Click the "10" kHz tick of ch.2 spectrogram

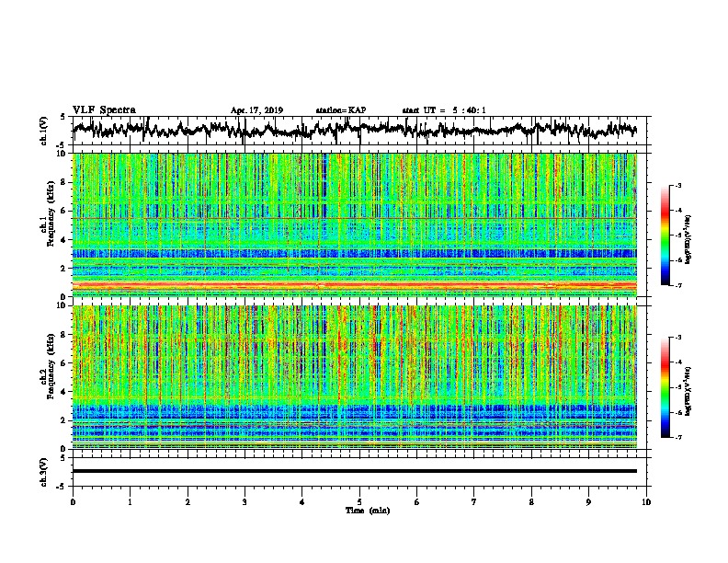coord(63,305)
